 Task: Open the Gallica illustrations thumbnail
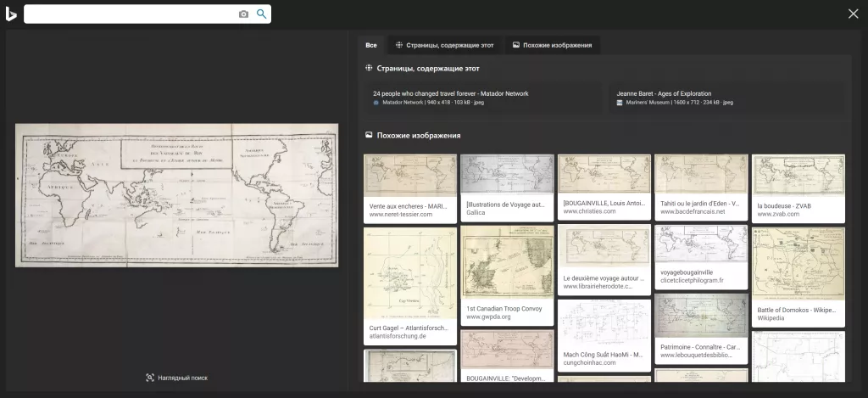click(507, 174)
